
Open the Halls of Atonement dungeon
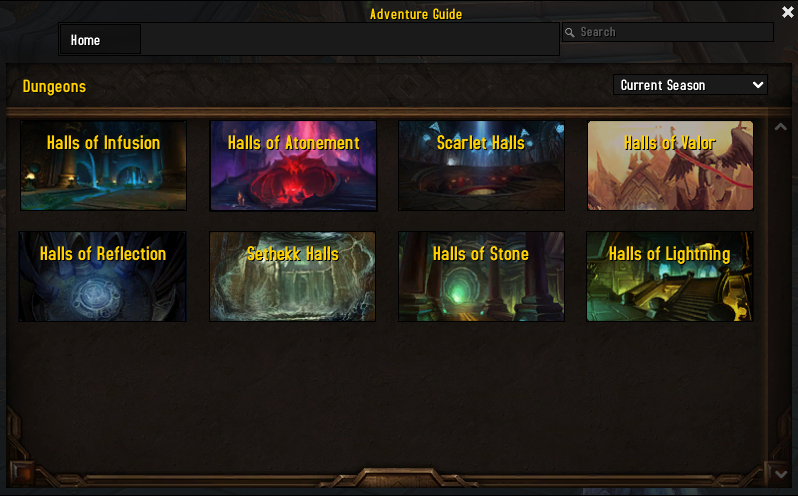(294, 165)
